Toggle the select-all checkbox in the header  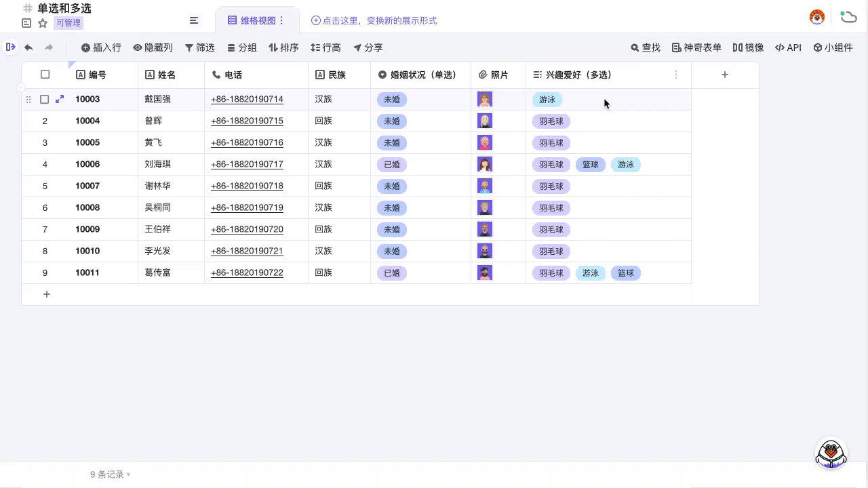(45, 75)
